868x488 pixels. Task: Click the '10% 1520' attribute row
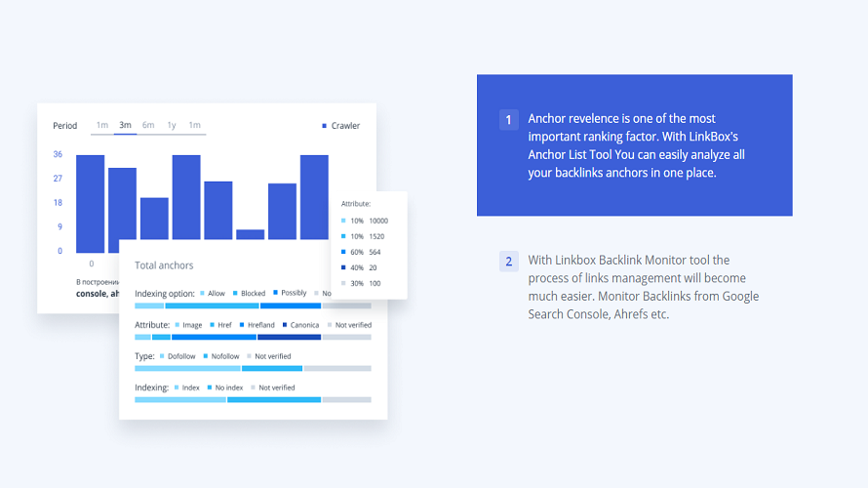click(x=363, y=236)
